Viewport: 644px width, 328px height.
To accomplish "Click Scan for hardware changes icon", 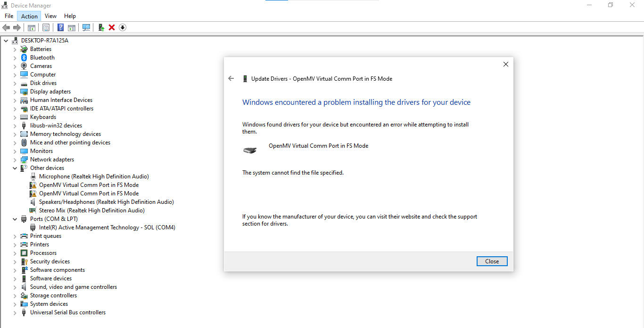I will tap(86, 27).
